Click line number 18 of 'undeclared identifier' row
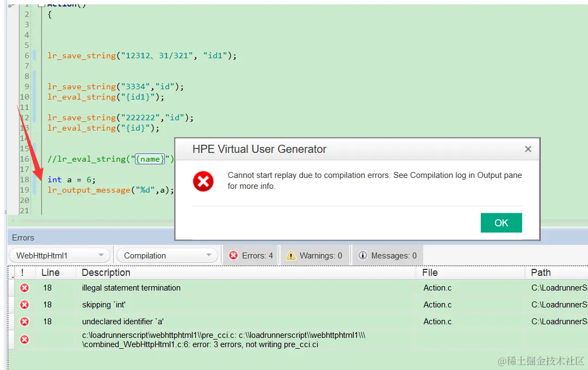Viewport: 588px width, 370px height. (x=47, y=322)
